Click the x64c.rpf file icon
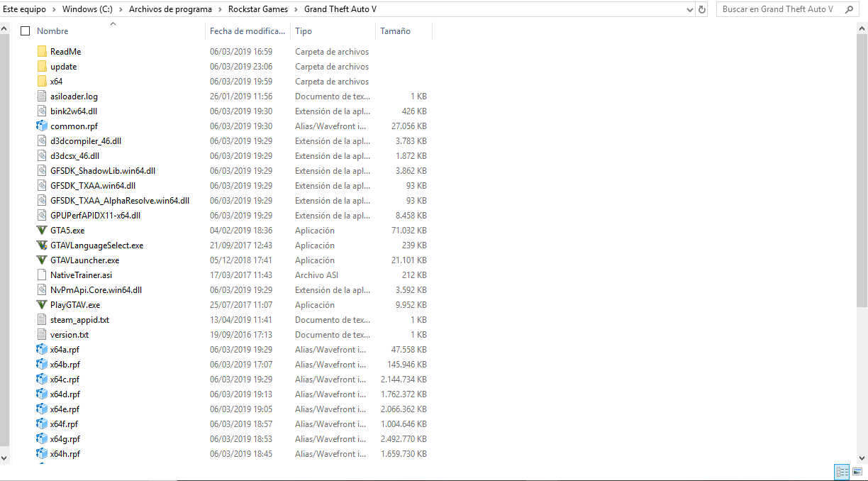The image size is (868, 481). pyautogui.click(x=42, y=380)
